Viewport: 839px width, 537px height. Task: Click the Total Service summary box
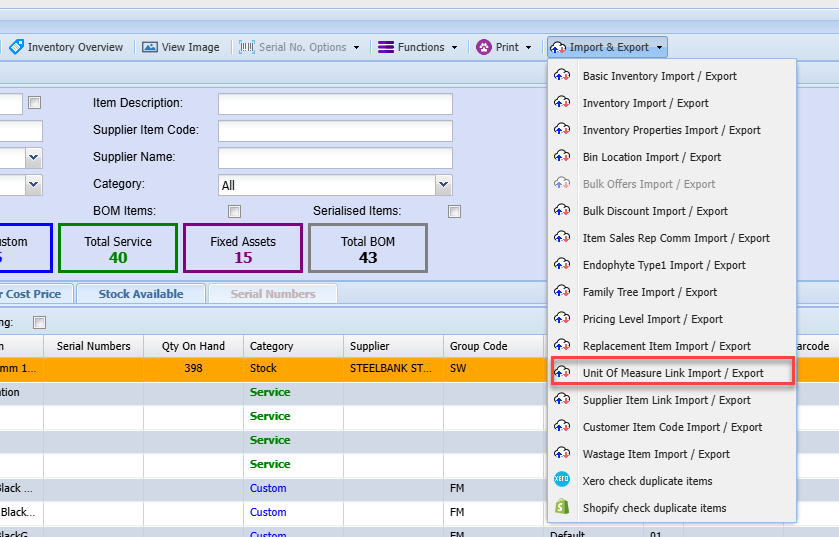tap(118, 248)
